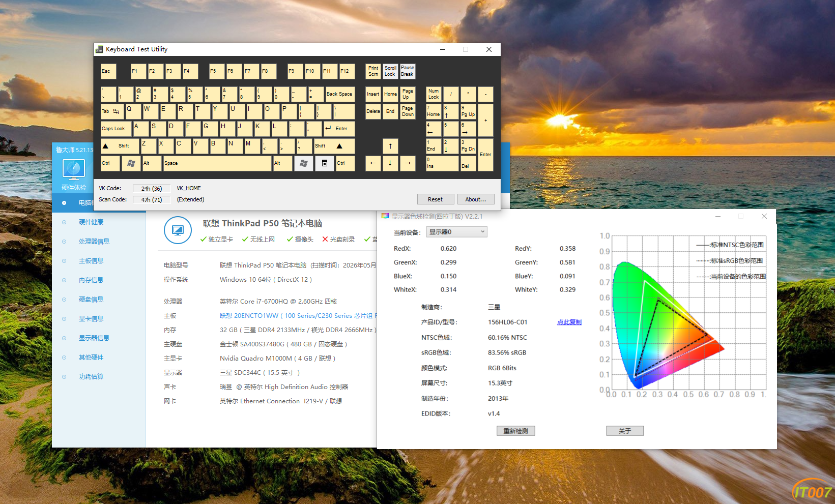Screen dimensions: 835x504
Task: Click the Esc key
Action: point(108,71)
